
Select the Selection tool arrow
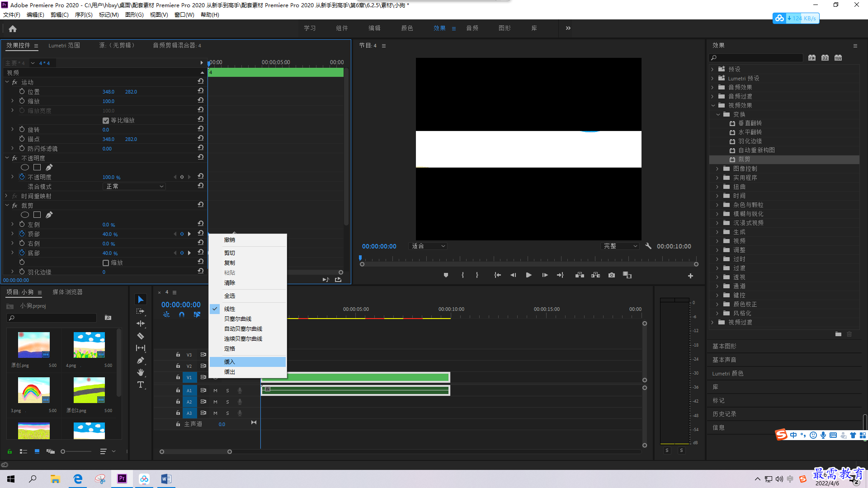click(x=141, y=300)
